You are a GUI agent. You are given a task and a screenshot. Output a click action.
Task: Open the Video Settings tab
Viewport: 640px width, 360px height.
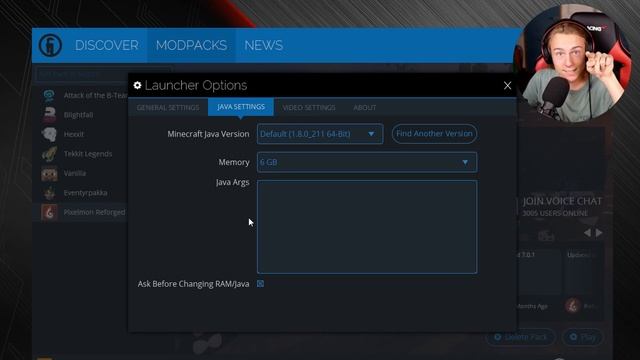click(x=309, y=107)
